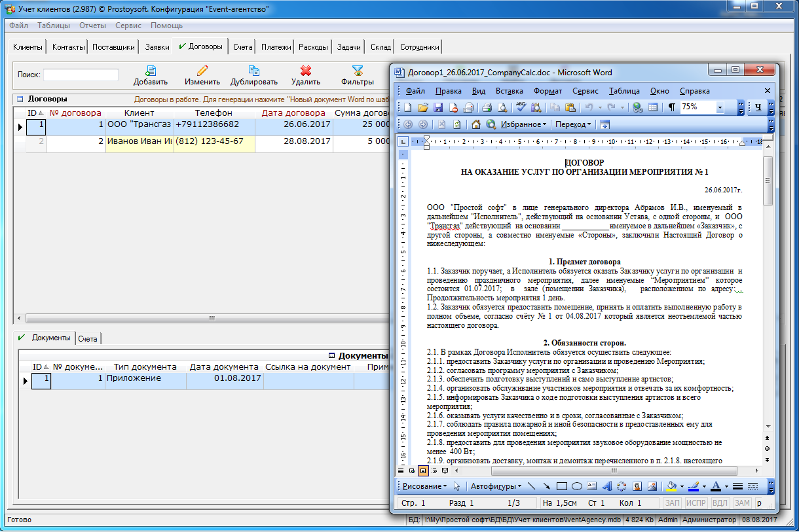Pick the font color swatch
799x532 pixels.
715,486
